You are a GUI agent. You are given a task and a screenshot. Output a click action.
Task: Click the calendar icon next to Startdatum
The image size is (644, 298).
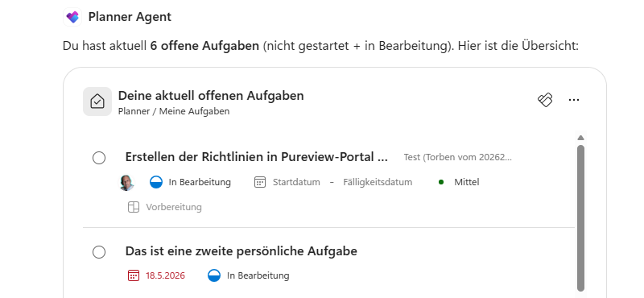[x=259, y=182]
